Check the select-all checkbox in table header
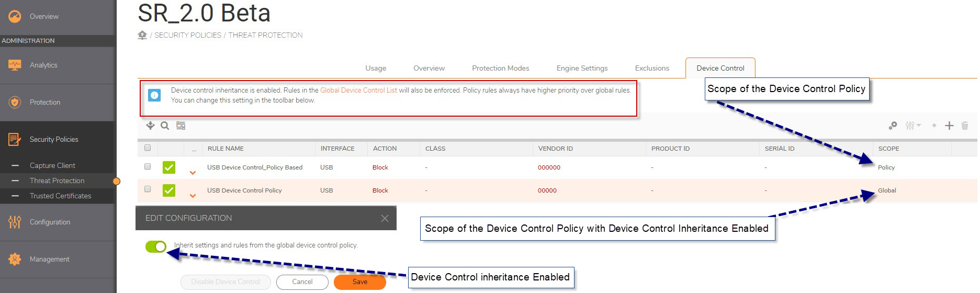 tap(148, 148)
